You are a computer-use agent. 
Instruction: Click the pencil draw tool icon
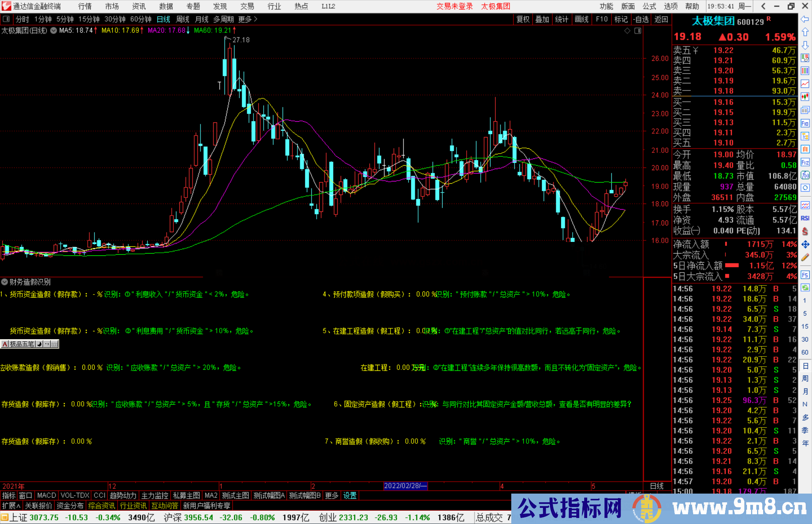805,257
